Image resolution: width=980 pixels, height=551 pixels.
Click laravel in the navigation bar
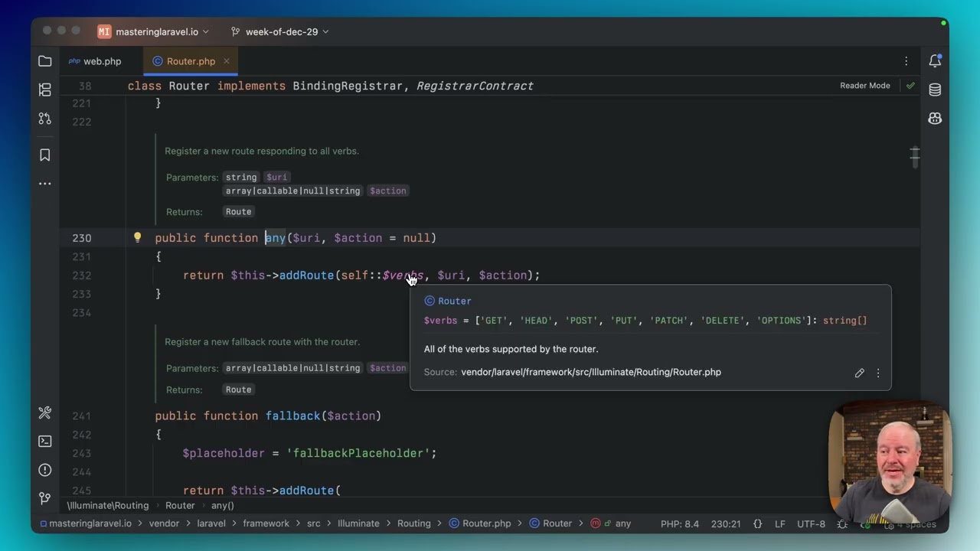pyautogui.click(x=211, y=524)
